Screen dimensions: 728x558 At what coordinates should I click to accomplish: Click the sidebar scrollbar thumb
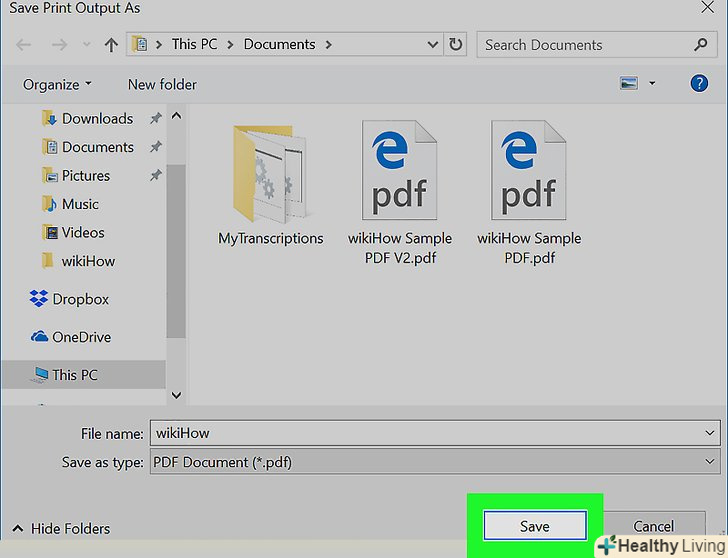(x=176, y=251)
